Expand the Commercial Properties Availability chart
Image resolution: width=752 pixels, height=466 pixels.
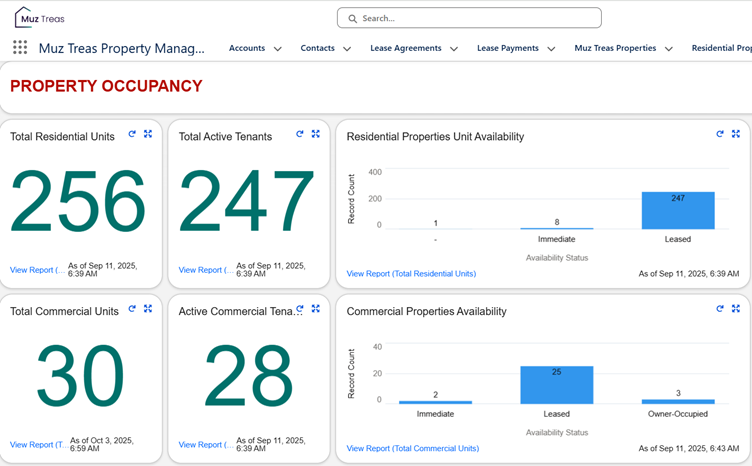[736, 309]
